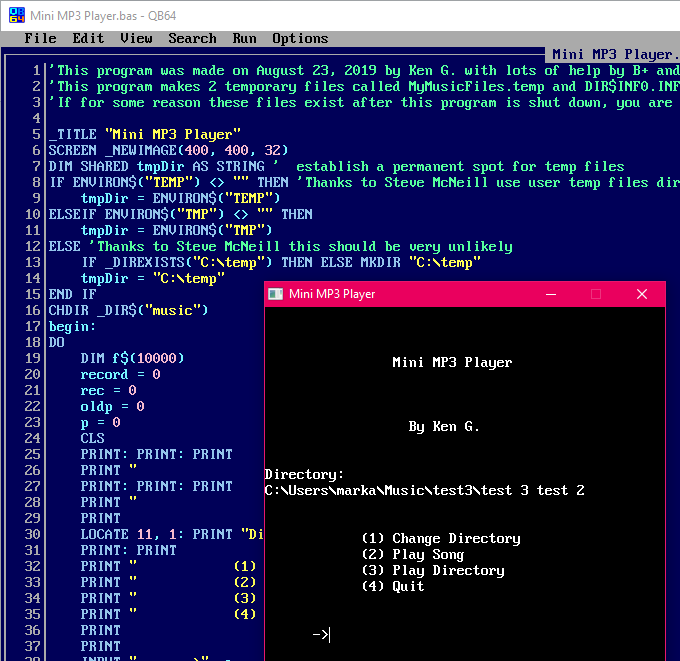Click 'DIM f$(10000)' on line 19

(132, 358)
